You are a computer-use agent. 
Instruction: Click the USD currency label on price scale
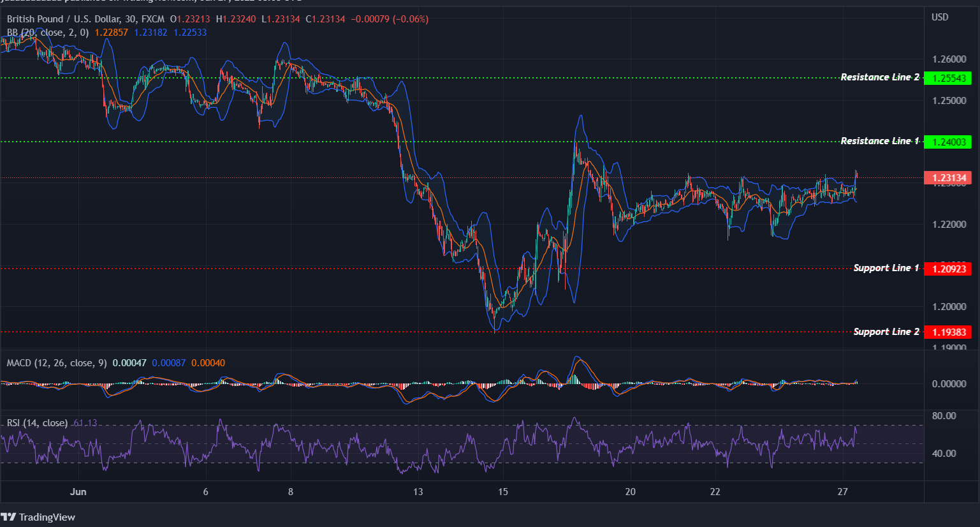942,17
